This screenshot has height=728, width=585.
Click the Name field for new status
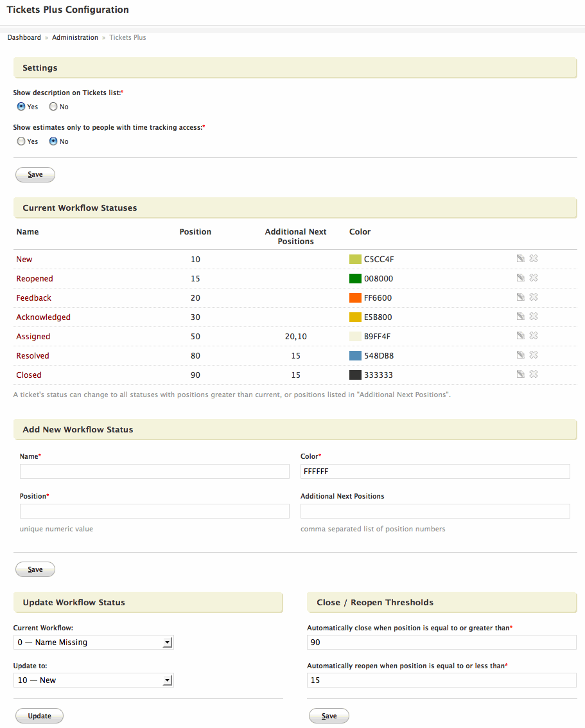tap(155, 472)
